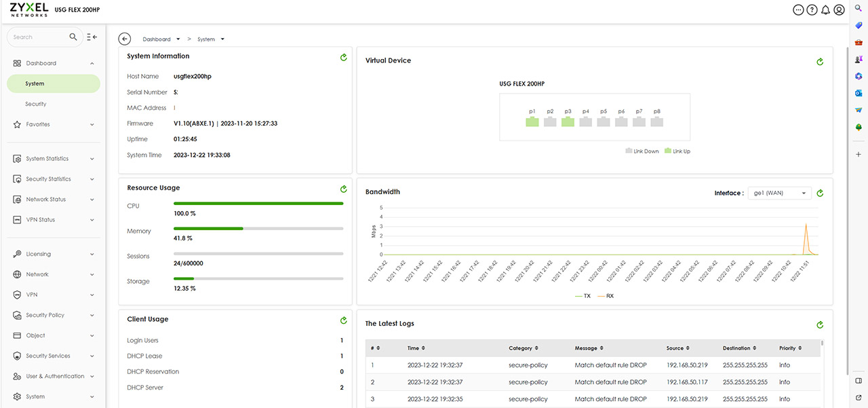
Task: Open the shopping tag icon in browser sidebar
Action: coord(858,25)
